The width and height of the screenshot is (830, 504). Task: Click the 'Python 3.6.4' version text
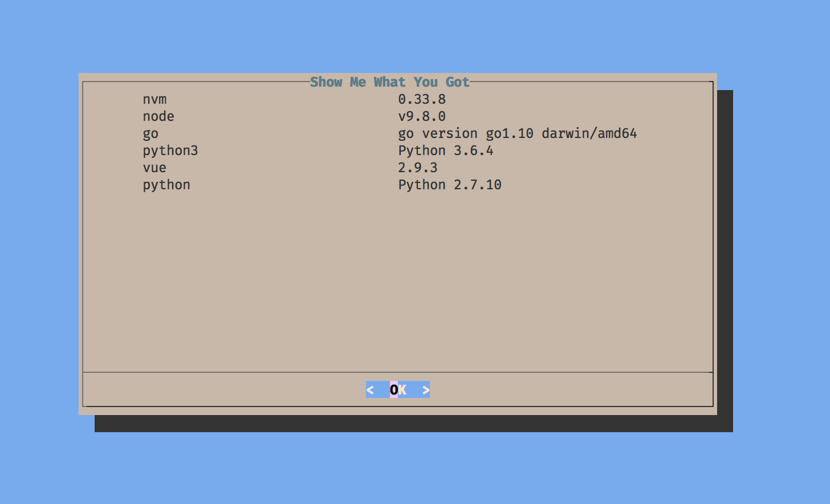click(446, 151)
